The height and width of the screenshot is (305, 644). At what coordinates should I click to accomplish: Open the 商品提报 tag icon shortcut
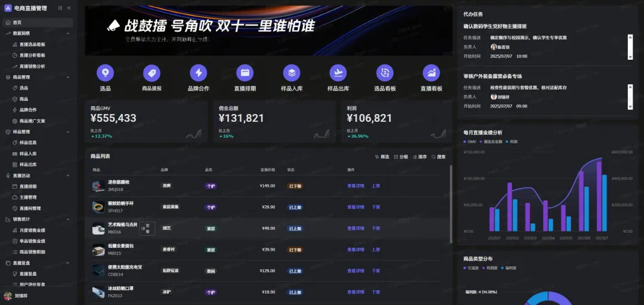[x=151, y=73]
